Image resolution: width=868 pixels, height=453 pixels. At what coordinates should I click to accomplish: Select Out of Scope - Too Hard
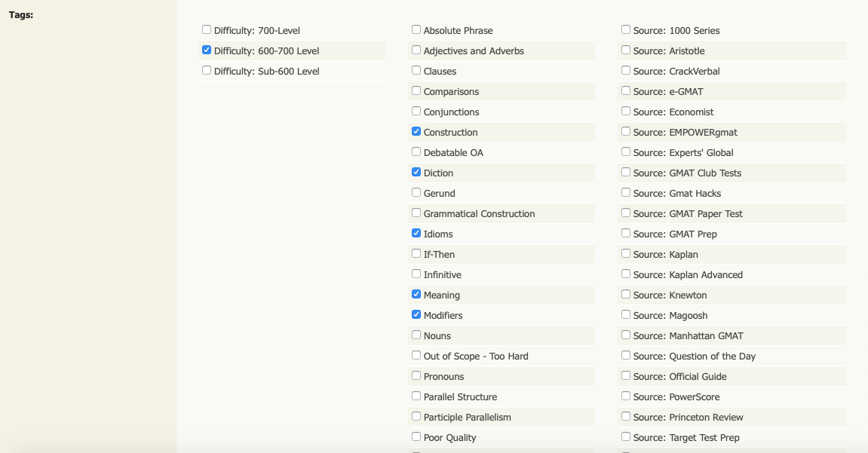tap(416, 356)
